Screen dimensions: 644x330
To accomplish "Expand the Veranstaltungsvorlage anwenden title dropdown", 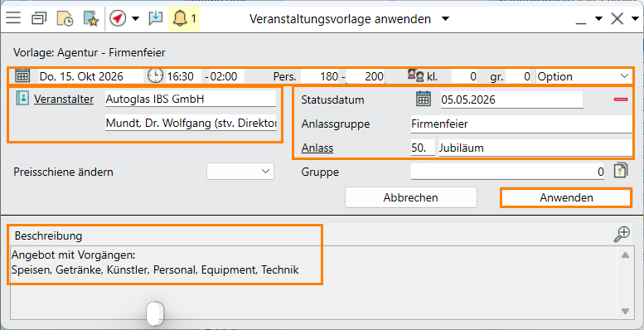I will [x=445, y=19].
